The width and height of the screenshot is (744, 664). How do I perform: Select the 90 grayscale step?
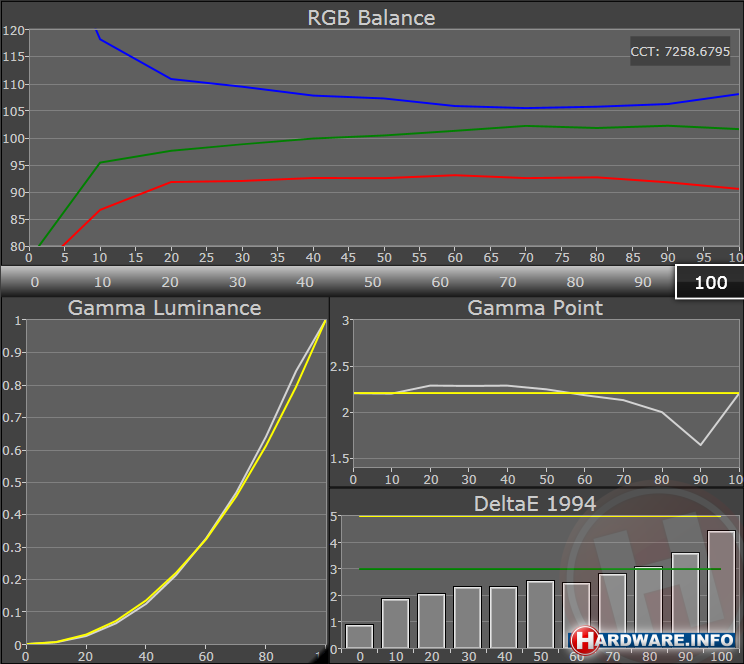[642, 282]
